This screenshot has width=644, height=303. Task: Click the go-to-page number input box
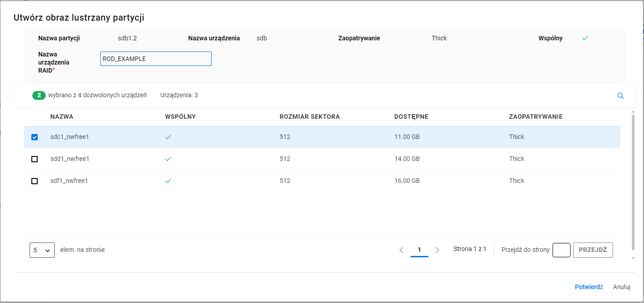[561, 250]
